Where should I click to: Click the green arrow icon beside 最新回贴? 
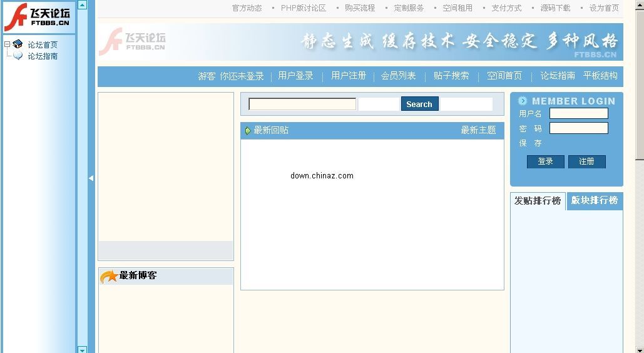point(248,131)
